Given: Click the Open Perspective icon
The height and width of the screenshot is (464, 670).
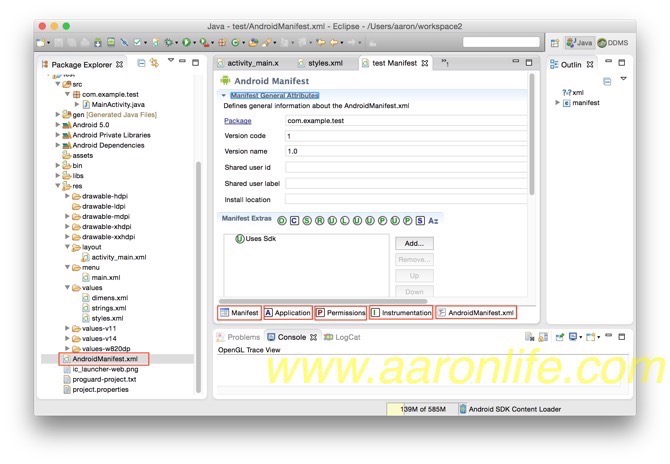Looking at the screenshot, I should [x=555, y=43].
